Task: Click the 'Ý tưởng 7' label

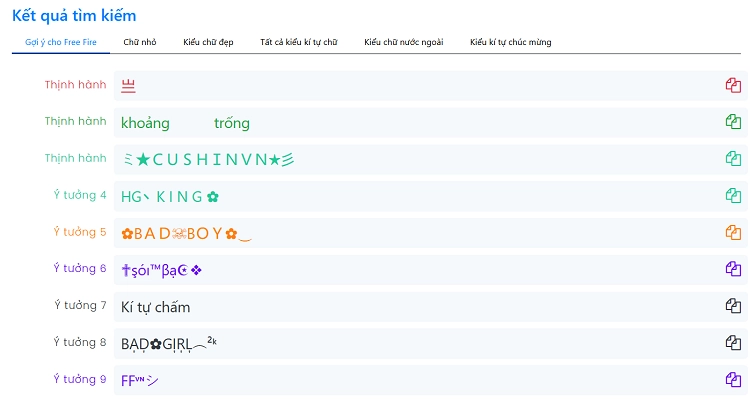Action: 80,305
